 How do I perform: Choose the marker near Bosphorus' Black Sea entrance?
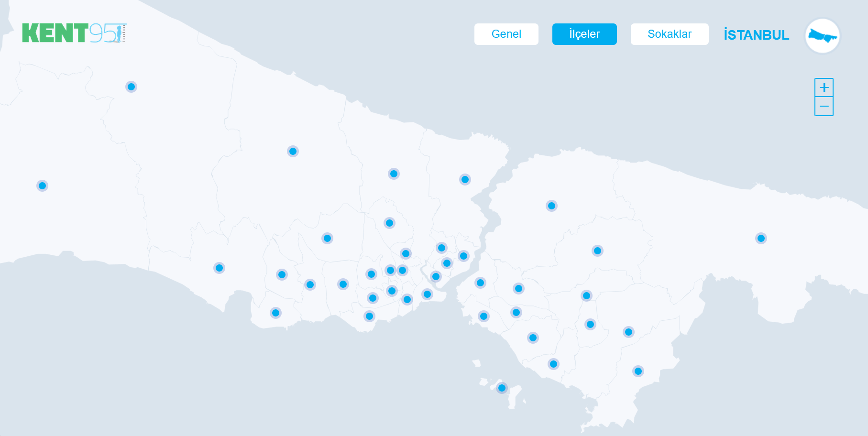pos(465,179)
